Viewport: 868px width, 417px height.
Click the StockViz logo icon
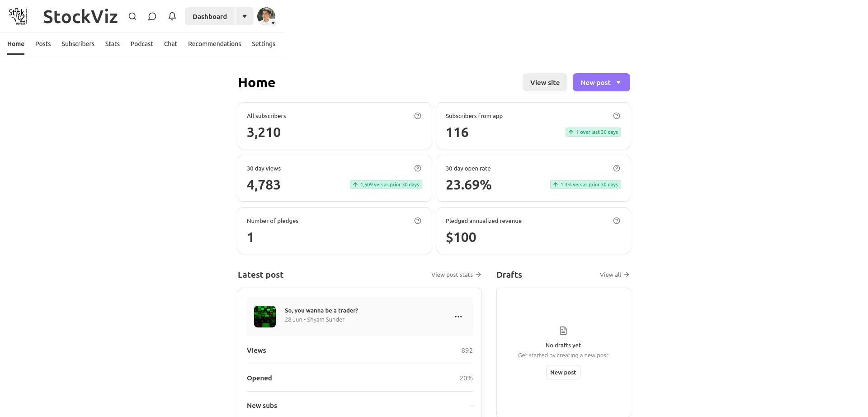pyautogui.click(x=18, y=16)
